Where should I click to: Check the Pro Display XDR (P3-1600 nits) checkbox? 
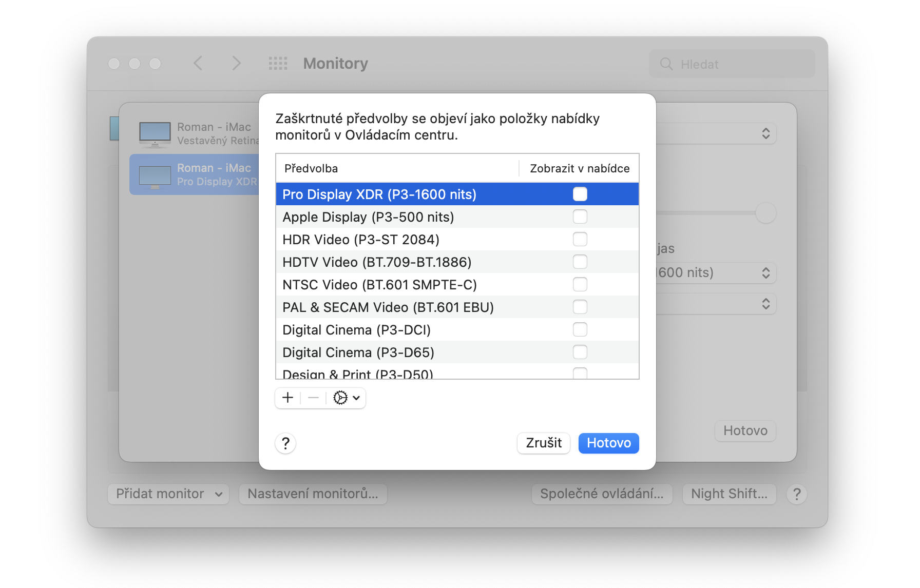[x=580, y=194]
